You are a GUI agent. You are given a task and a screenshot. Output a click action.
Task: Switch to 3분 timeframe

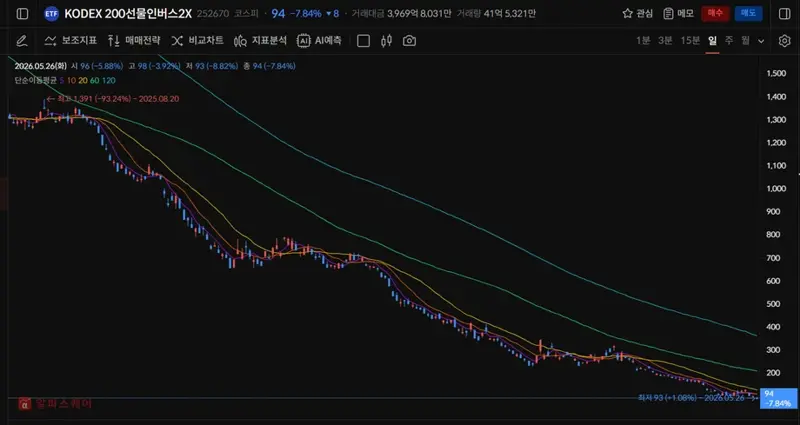click(x=665, y=41)
